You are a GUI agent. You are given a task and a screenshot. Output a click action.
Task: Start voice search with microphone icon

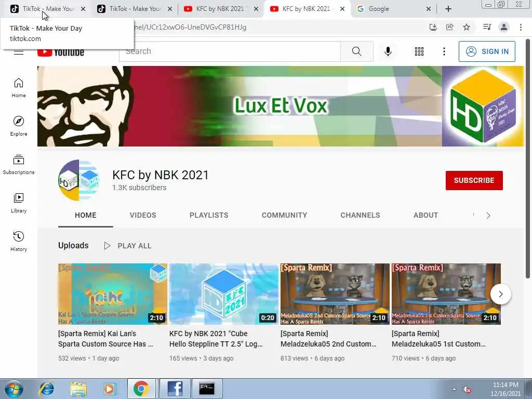(x=388, y=51)
